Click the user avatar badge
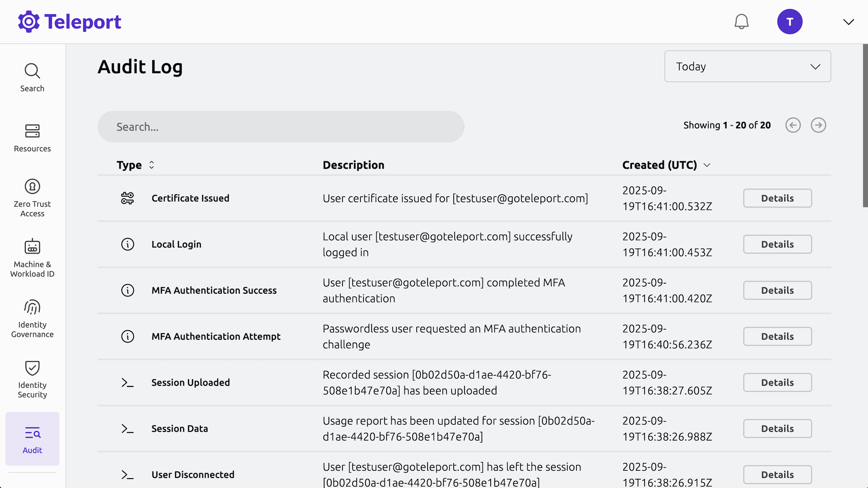 [x=790, y=21]
